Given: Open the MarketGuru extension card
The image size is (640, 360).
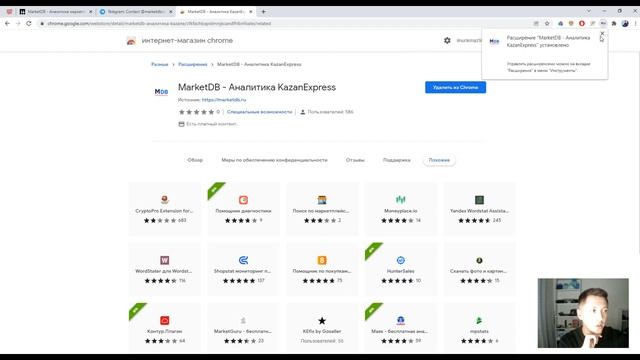Looking at the screenshot, I should click(x=243, y=328).
